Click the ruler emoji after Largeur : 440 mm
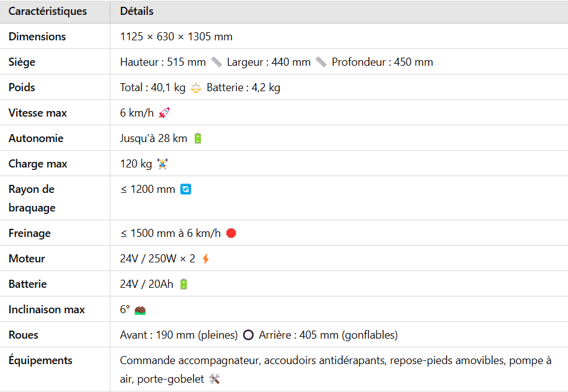568x392 pixels. tap(321, 62)
